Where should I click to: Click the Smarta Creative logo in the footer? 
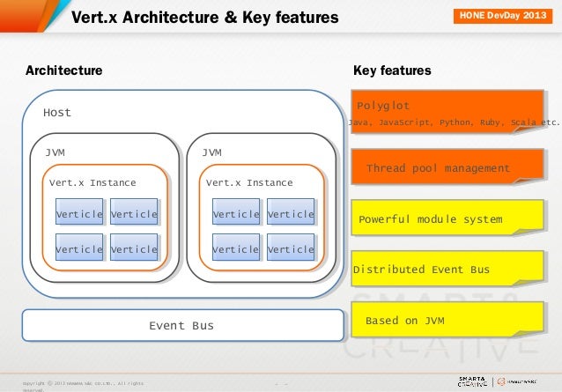pyautogui.click(x=472, y=381)
